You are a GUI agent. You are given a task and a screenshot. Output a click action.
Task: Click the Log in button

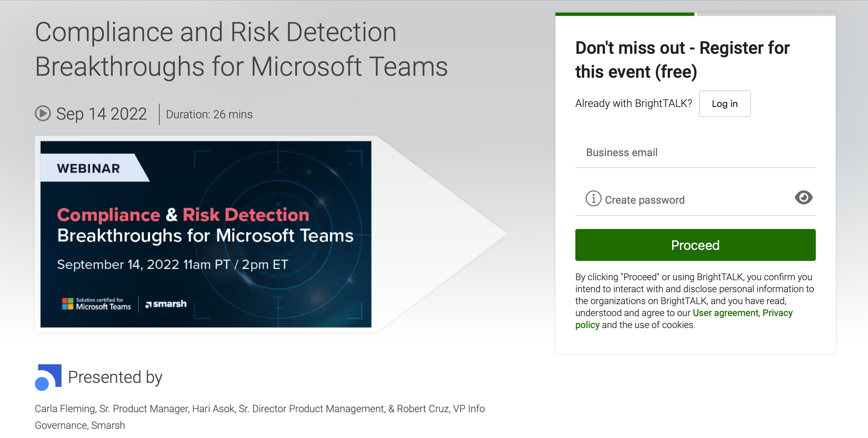coord(725,104)
